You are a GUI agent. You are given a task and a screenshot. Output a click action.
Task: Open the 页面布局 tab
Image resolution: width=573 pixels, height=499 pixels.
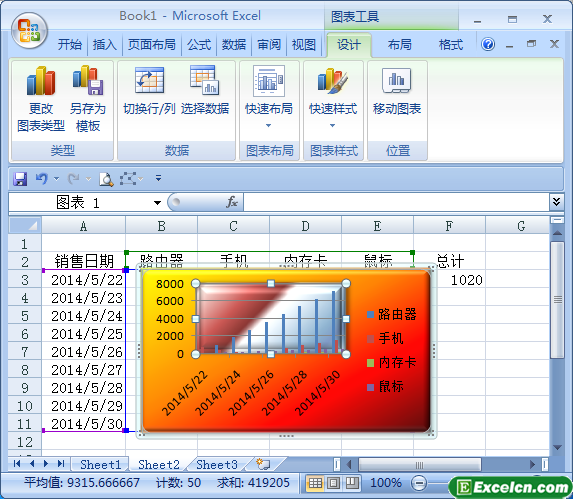pyautogui.click(x=152, y=45)
